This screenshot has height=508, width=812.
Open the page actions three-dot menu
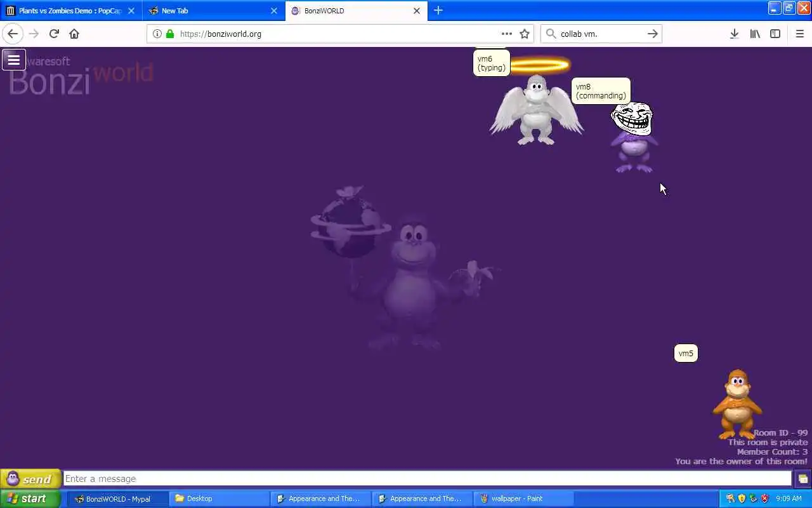click(x=506, y=34)
